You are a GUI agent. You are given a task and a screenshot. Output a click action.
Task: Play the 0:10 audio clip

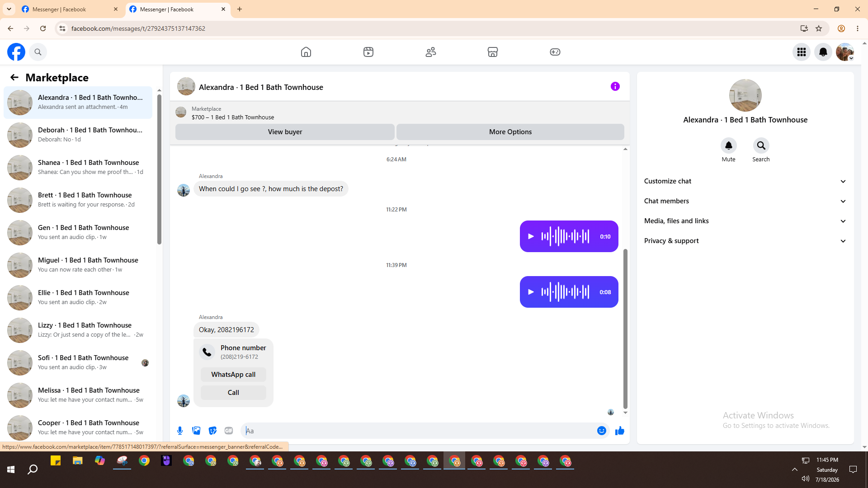coord(531,236)
